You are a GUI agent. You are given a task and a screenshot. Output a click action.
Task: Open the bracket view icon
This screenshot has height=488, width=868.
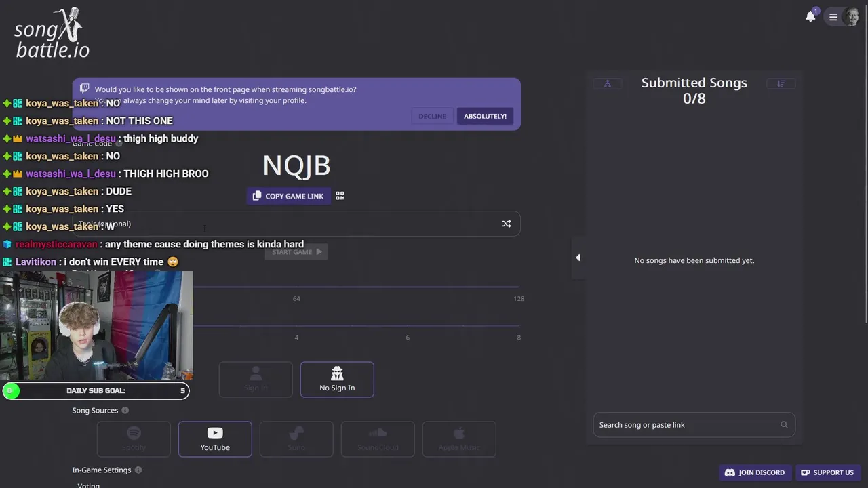point(608,83)
